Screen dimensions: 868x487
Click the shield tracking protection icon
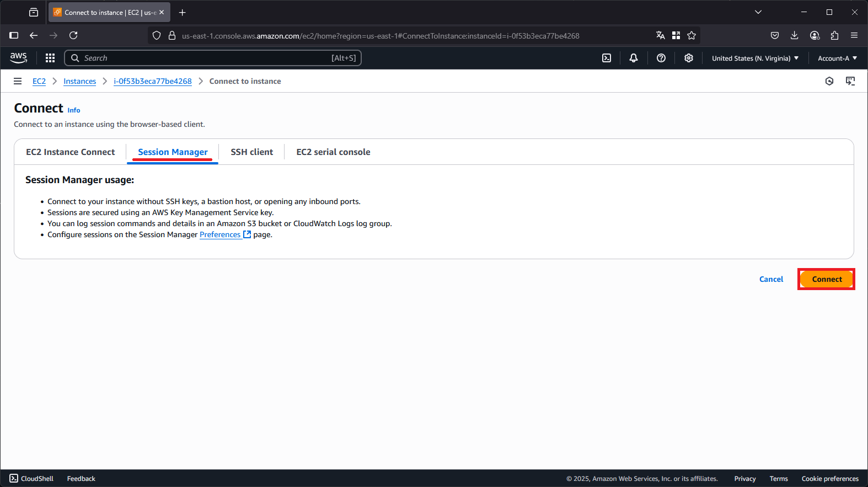[x=157, y=35]
